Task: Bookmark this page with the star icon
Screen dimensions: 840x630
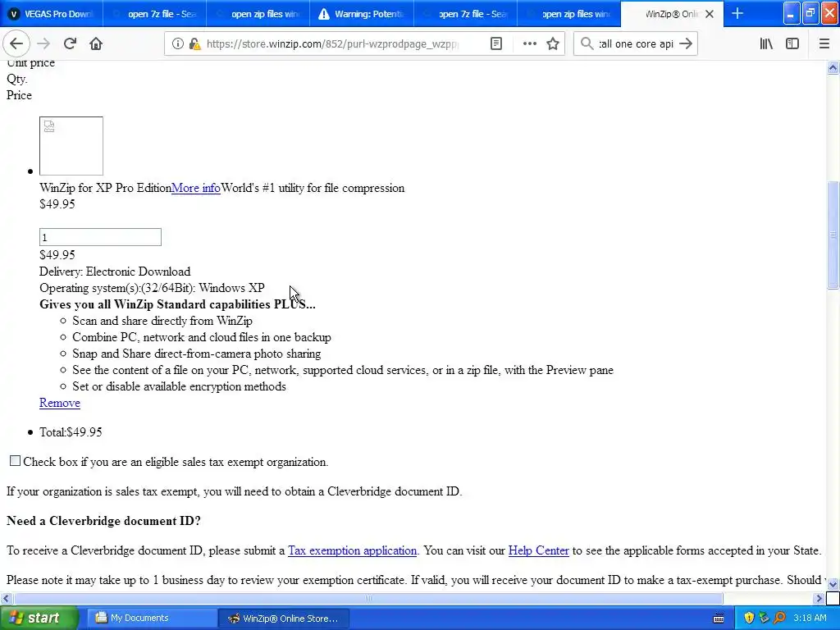Action: (x=553, y=44)
